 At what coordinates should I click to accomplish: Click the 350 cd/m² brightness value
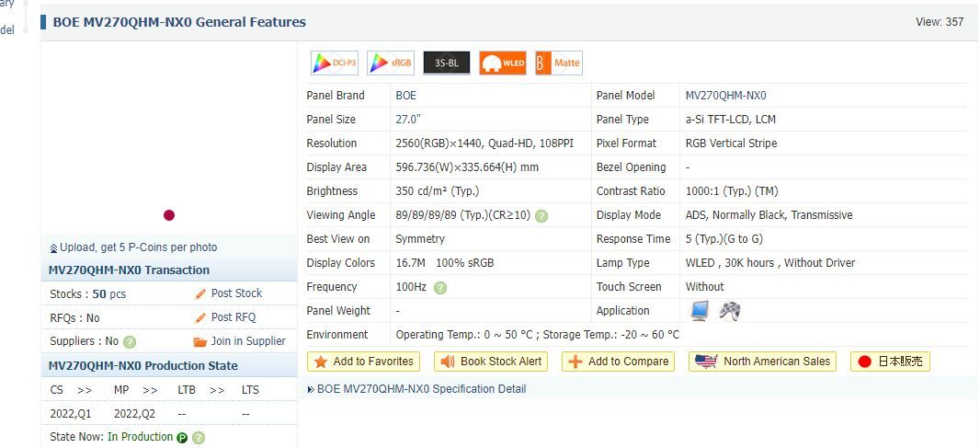437,191
